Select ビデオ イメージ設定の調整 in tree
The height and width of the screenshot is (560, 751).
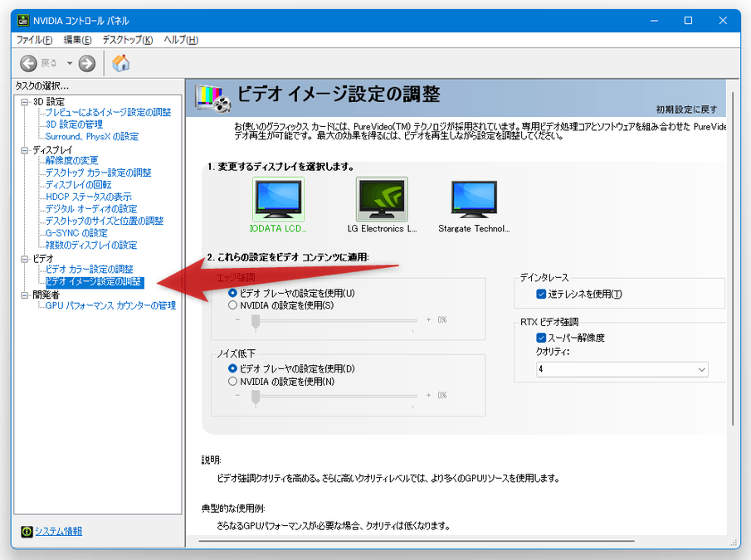point(95,281)
